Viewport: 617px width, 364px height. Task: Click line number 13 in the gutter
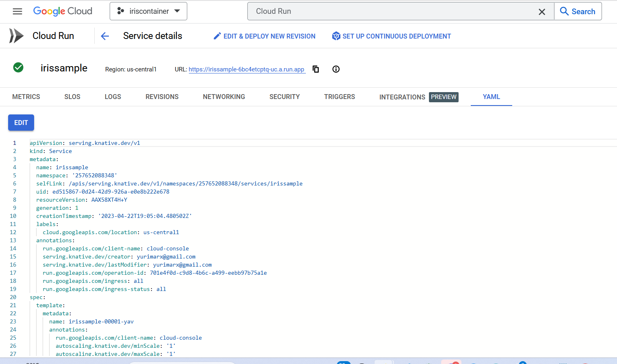click(13, 240)
